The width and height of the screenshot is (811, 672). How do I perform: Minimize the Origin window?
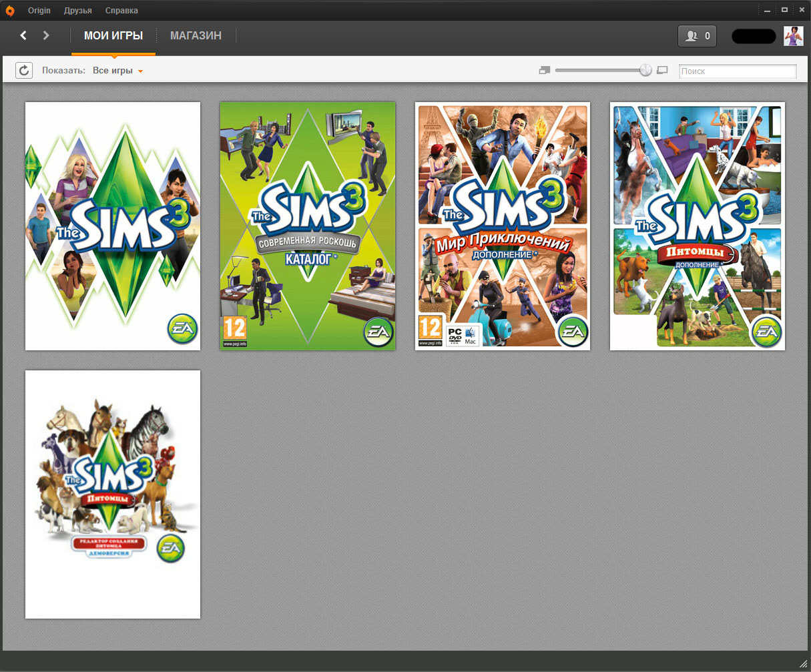tap(766, 10)
